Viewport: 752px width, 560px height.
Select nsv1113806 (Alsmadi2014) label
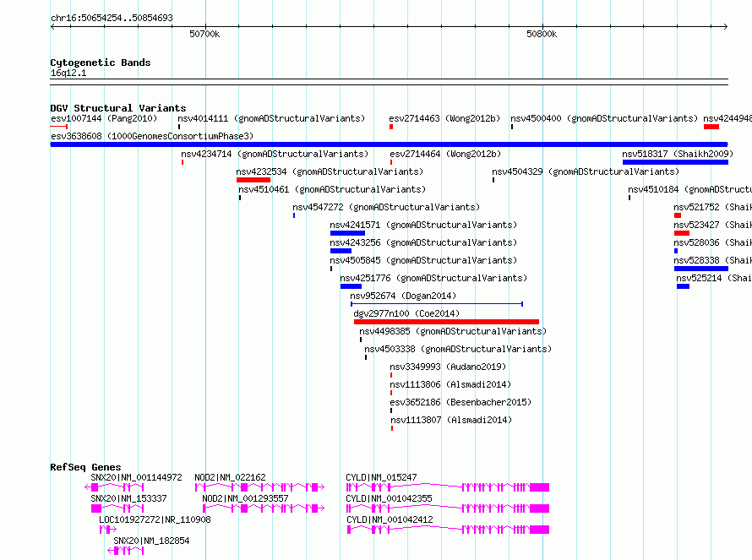click(x=450, y=384)
